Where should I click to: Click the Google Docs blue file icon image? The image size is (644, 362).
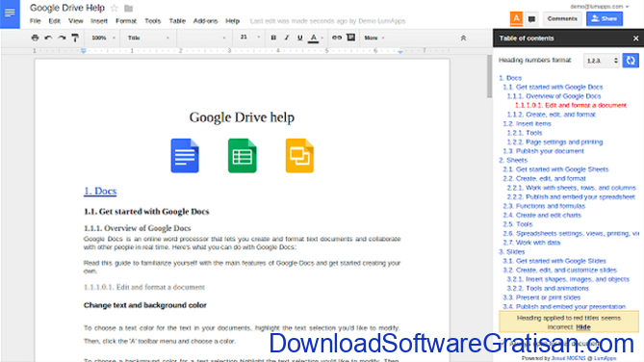[x=185, y=156]
